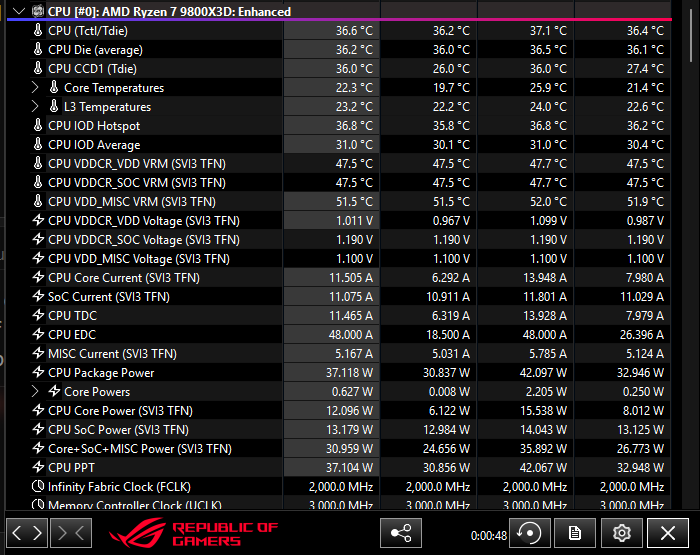
Task: Select the CPU IOD Average row label
Action: 94,145
